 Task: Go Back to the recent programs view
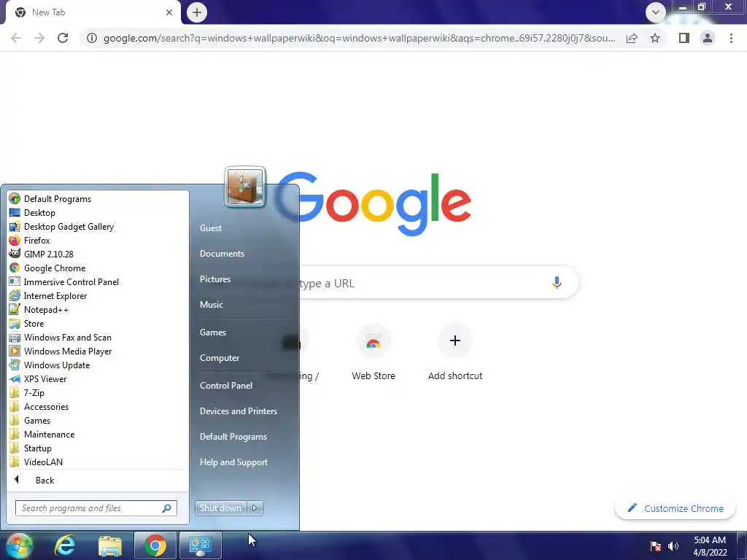coord(44,480)
